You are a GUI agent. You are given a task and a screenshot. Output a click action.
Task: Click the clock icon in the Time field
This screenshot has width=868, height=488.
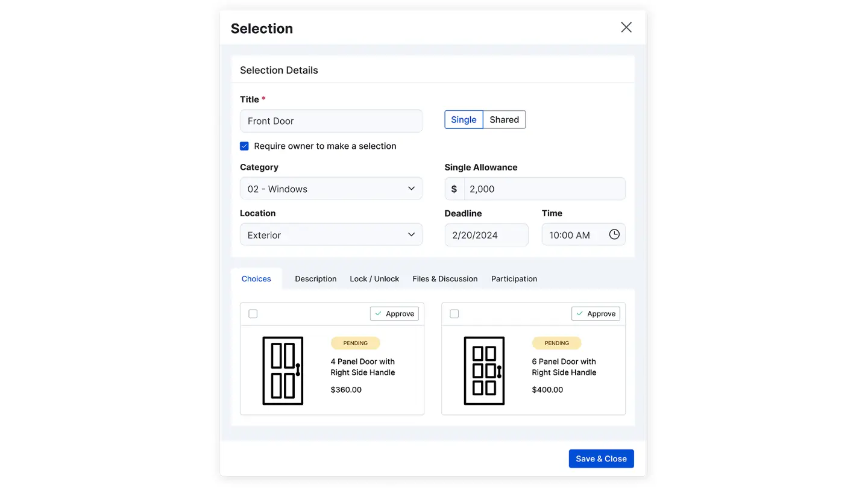[614, 234]
